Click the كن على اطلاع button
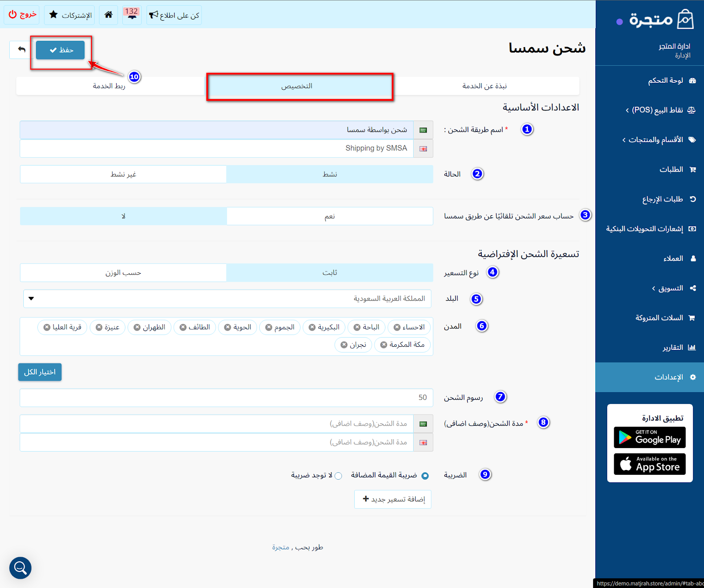The width and height of the screenshot is (704, 588). tap(174, 15)
